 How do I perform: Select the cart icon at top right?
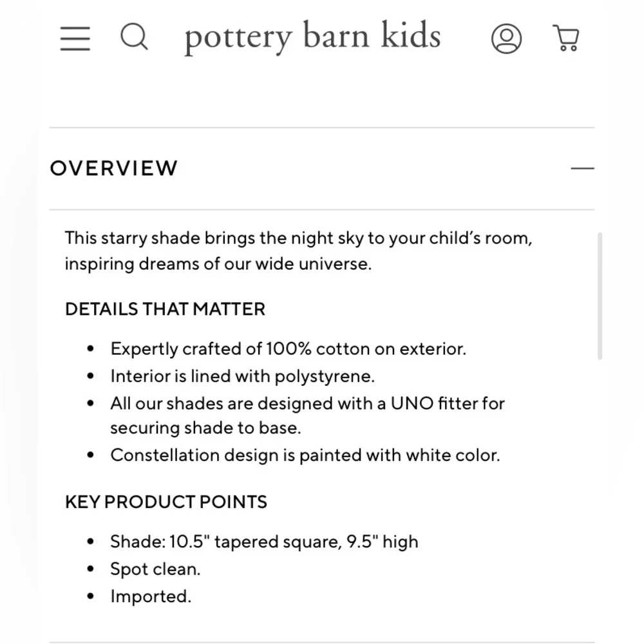[x=566, y=38]
